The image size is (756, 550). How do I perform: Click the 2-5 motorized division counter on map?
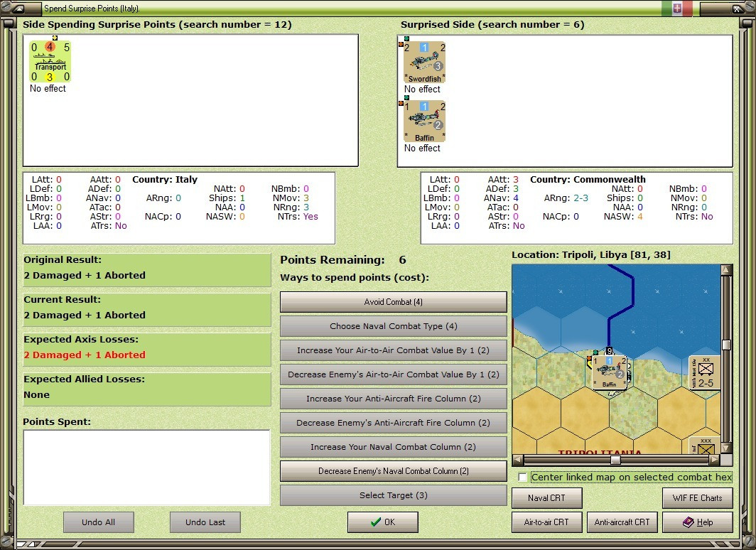704,372
